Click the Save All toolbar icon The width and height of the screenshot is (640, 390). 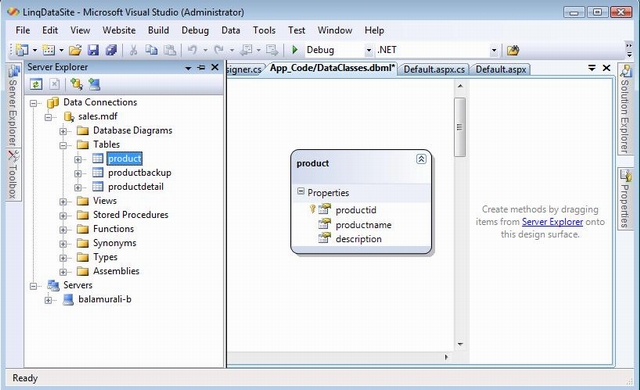tap(111, 50)
